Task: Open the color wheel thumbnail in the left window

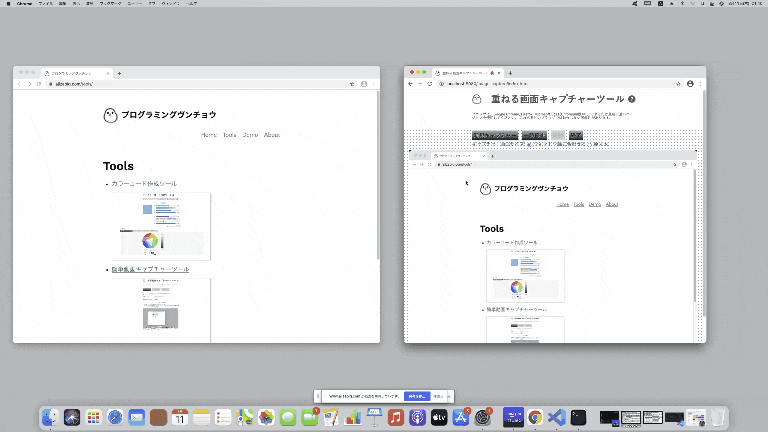Action: [162, 226]
